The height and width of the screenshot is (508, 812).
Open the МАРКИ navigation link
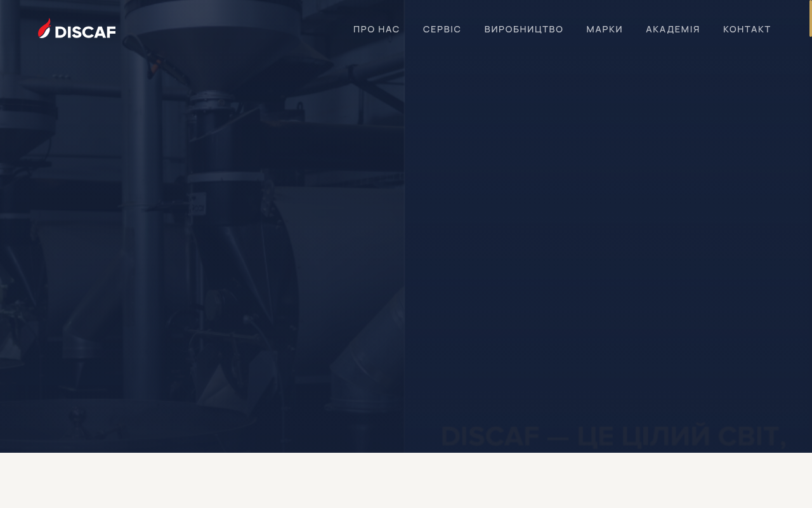coord(604,29)
